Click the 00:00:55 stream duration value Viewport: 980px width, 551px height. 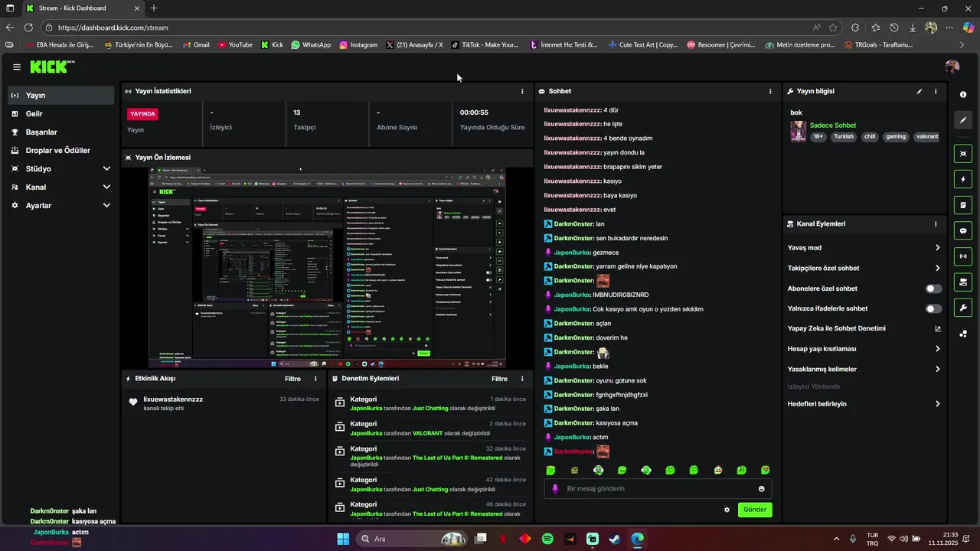(474, 112)
